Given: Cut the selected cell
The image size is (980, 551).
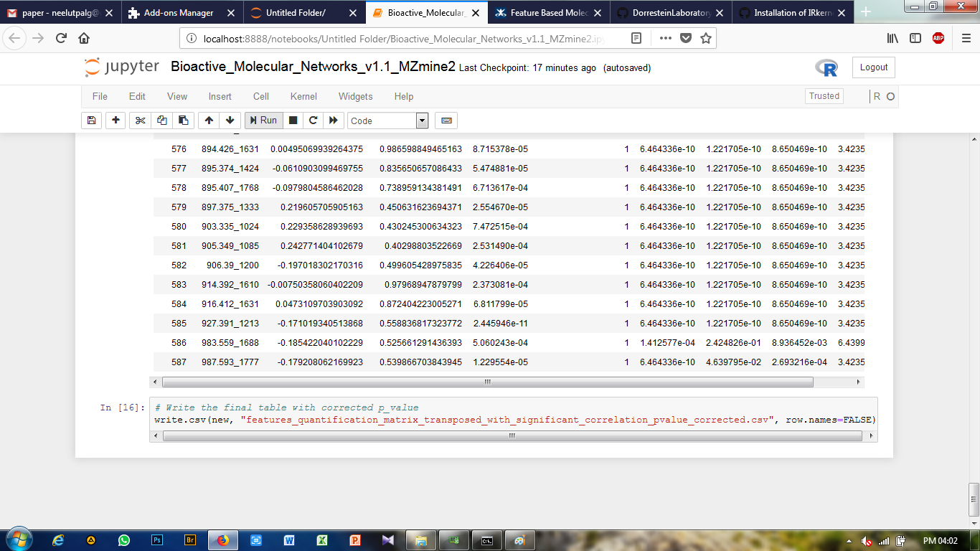Looking at the screenshot, I should [x=139, y=121].
